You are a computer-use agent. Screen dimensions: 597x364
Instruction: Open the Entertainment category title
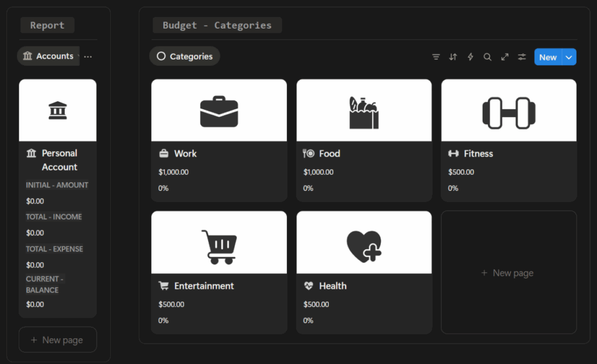[x=204, y=285]
